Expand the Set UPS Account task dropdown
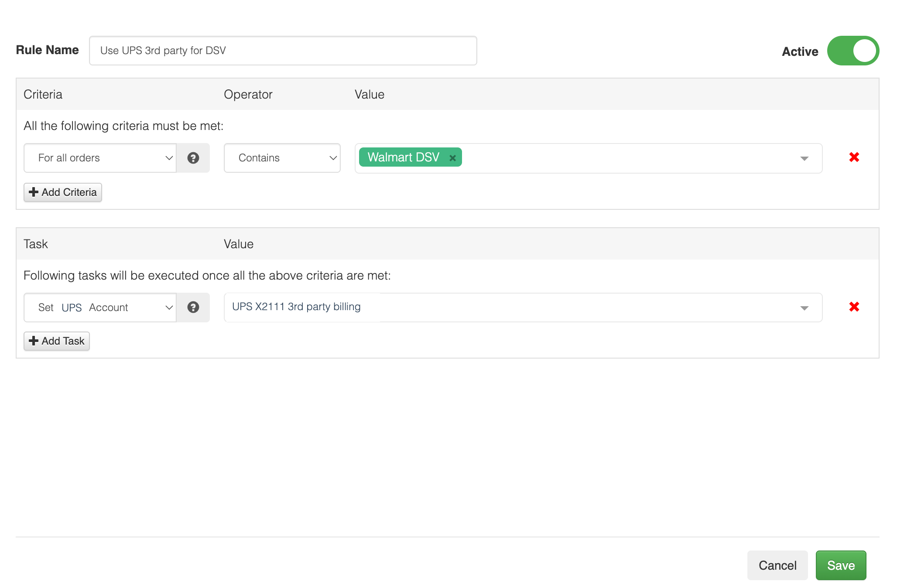This screenshot has width=897, height=588. 100,308
